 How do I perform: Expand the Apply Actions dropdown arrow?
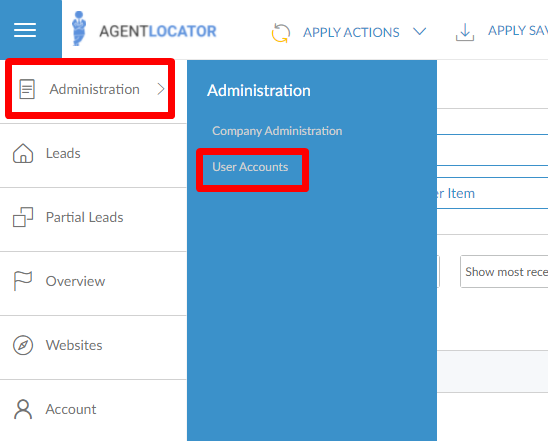tap(419, 32)
